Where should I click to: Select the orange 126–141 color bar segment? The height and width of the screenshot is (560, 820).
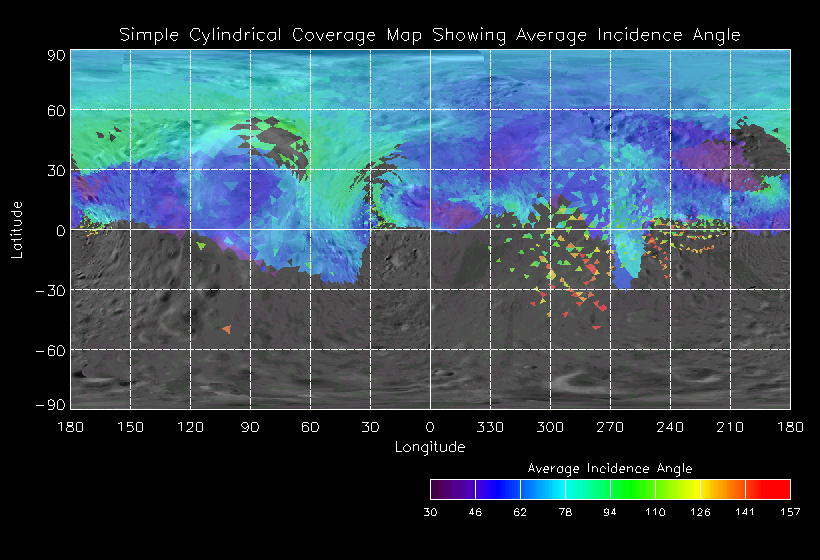click(x=723, y=489)
